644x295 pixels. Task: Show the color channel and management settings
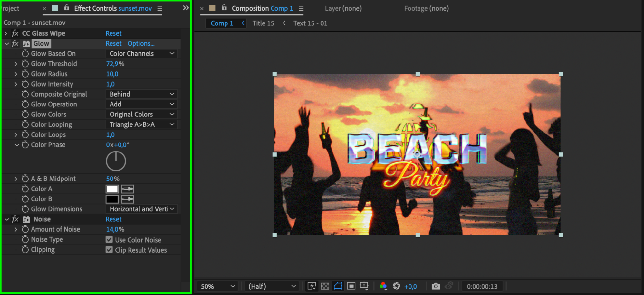383,286
